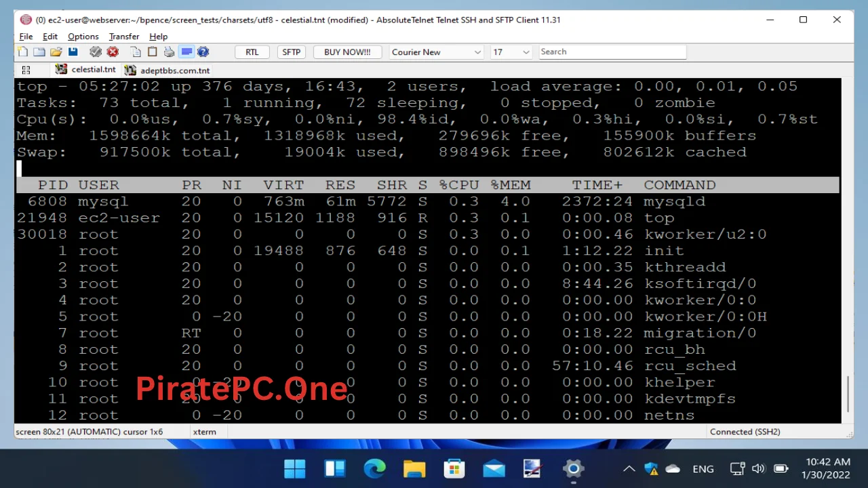This screenshot has width=868, height=488.
Task: Click the init command text
Action: tap(664, 251)
